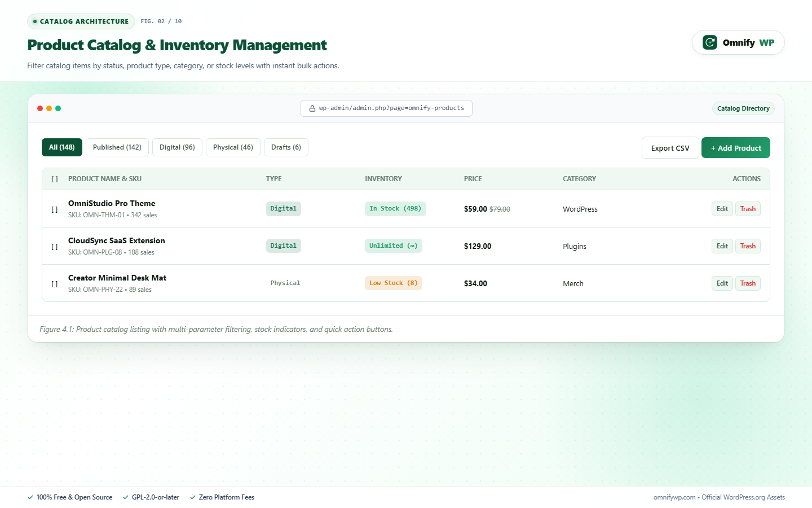Click the Digital type badge for OmniStudio
Viewport: 812px width, 508px height.
point(284,209)
